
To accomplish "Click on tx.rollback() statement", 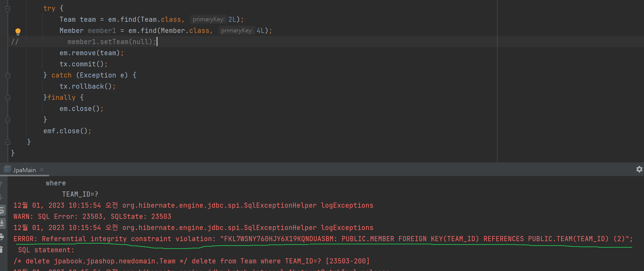I will coord(88,86).
